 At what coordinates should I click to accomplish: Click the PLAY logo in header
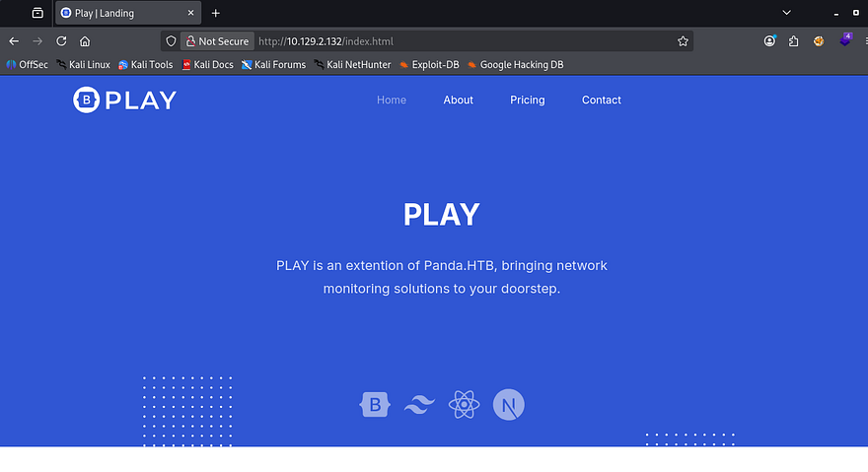pos(124,100)
